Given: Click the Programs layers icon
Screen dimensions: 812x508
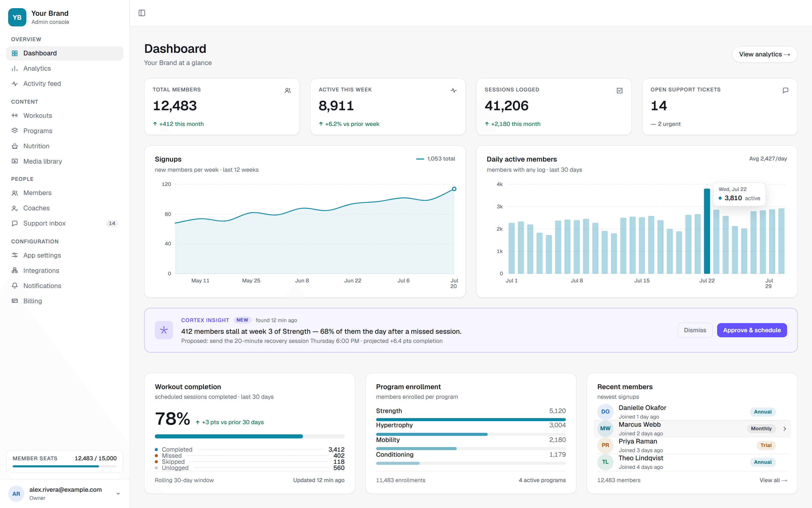Looking at the screenshot, I should [15, 131].
